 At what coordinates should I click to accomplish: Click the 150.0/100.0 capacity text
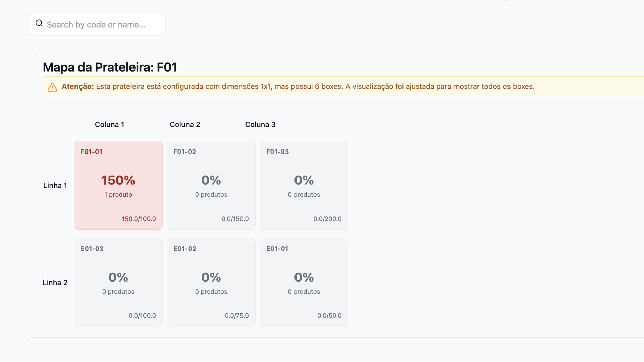pos(139,219)
